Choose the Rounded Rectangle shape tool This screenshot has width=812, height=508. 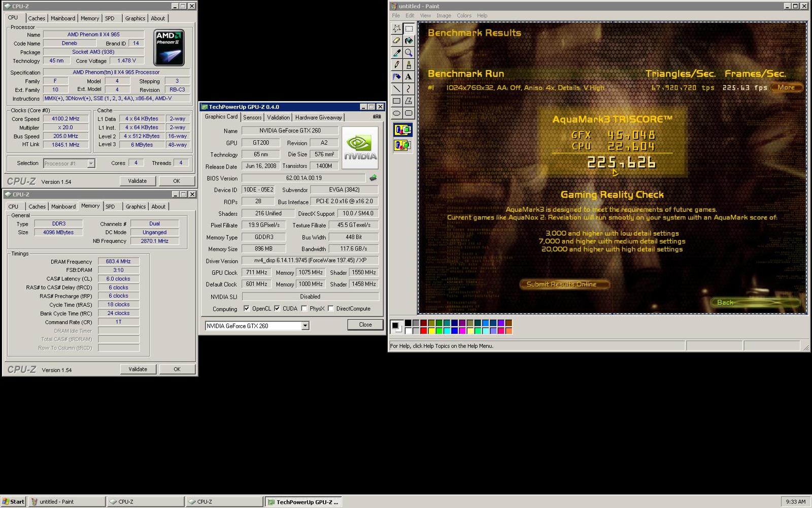click(x=409, y=113)
